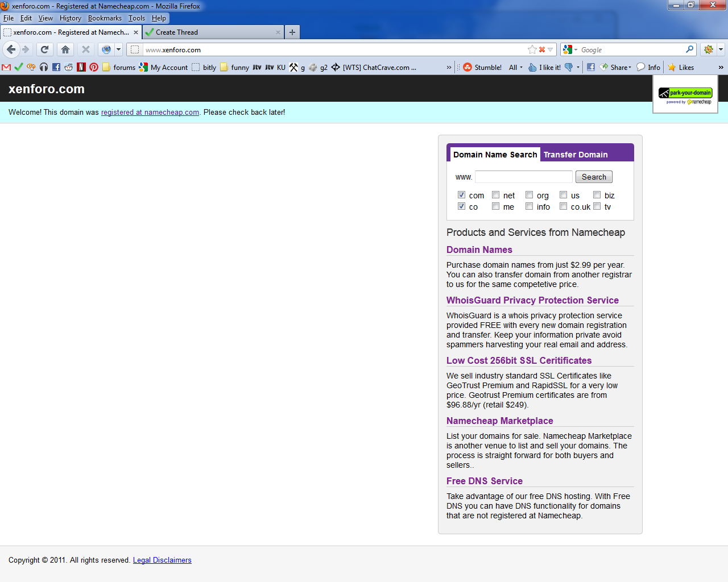
Task: Click the green checkmark bookmark icon
Action: click(x=19, y=67)
